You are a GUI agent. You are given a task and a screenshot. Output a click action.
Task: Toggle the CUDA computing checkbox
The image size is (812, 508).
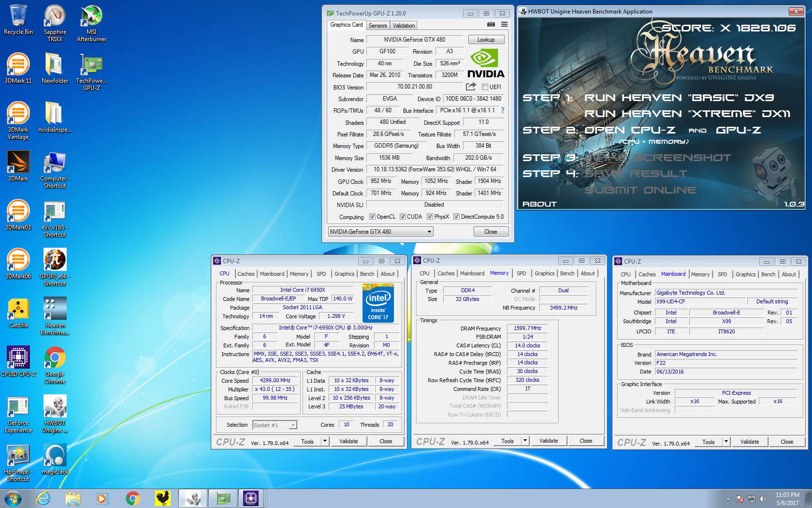[x=403, y=217]
